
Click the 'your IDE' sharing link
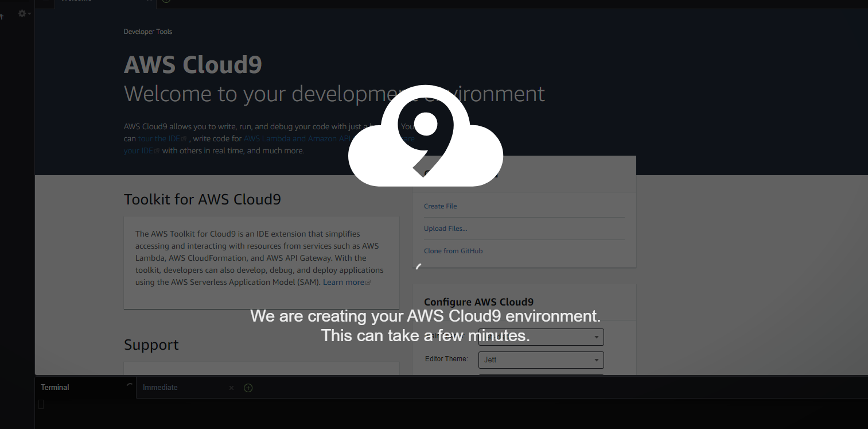click(141, 151)
